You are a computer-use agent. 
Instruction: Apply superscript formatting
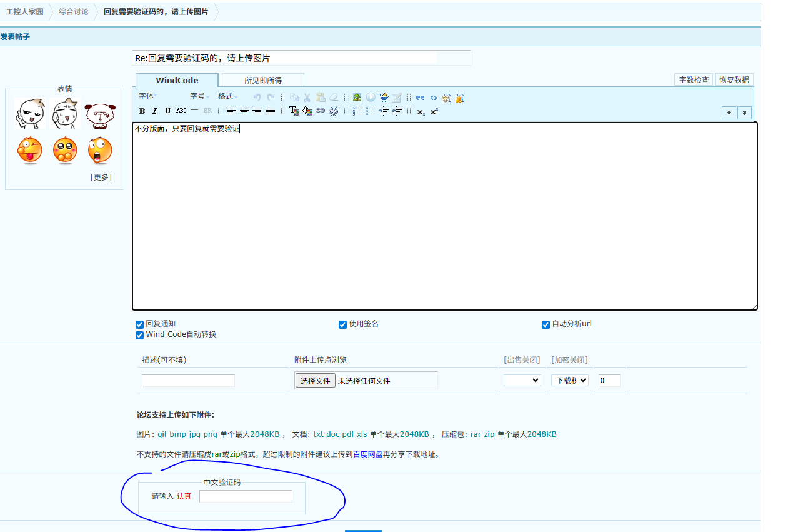(434, 111)
